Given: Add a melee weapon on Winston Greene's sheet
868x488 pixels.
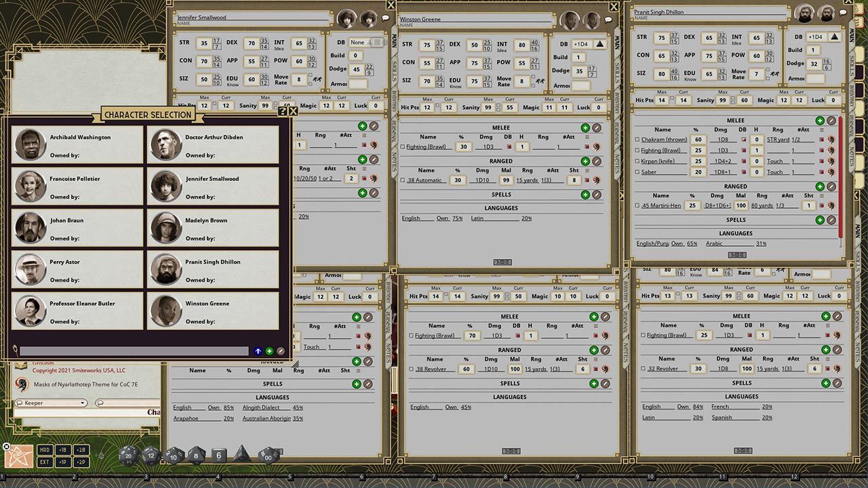Looking at the screenshot, I should click(585, 127).
